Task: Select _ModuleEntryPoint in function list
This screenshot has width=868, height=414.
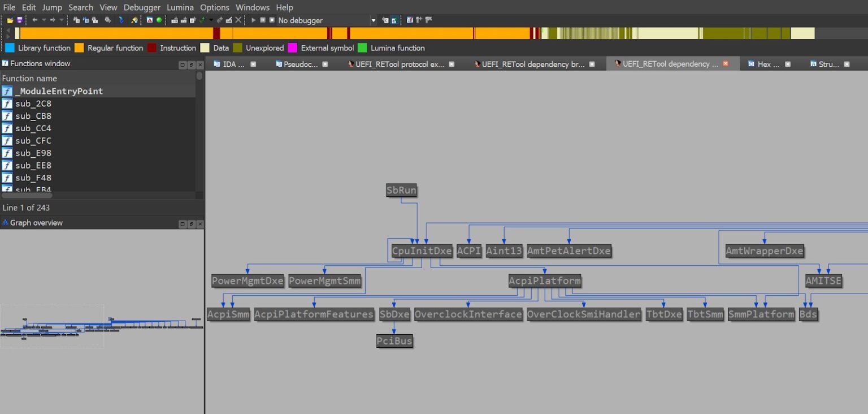Action: 59,91
